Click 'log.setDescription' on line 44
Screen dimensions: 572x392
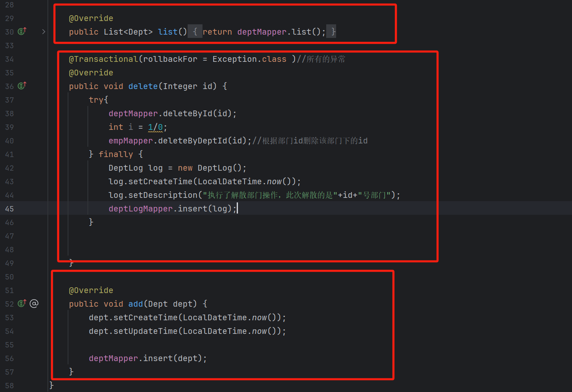[153, 195]
